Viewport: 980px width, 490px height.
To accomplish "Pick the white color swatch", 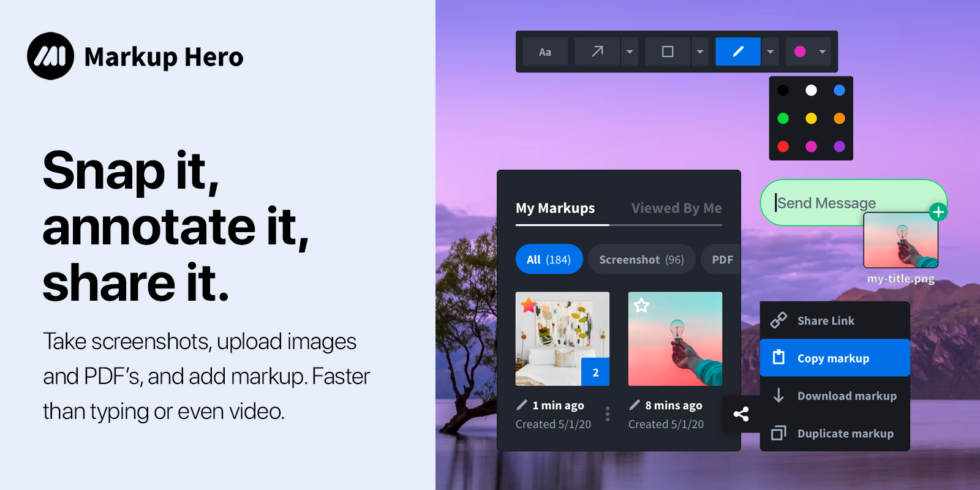I will coord(811,91).
